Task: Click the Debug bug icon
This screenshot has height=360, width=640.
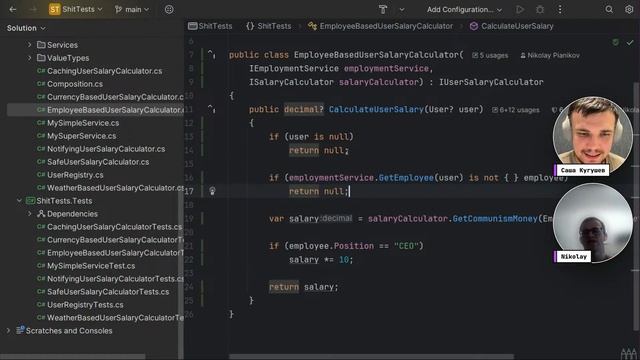Action: click(540, 9)
